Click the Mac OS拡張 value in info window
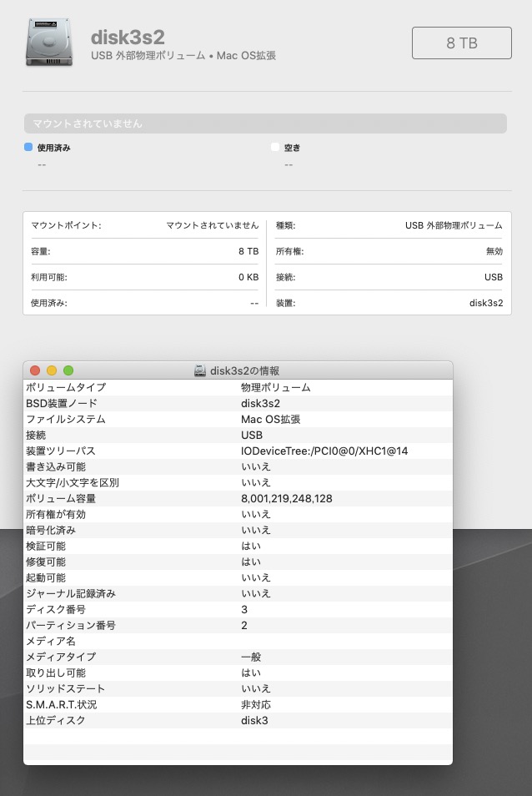Image resolution: width=532 pixels, height=796 pixels. pyautogui.click(x=271, y=420)
